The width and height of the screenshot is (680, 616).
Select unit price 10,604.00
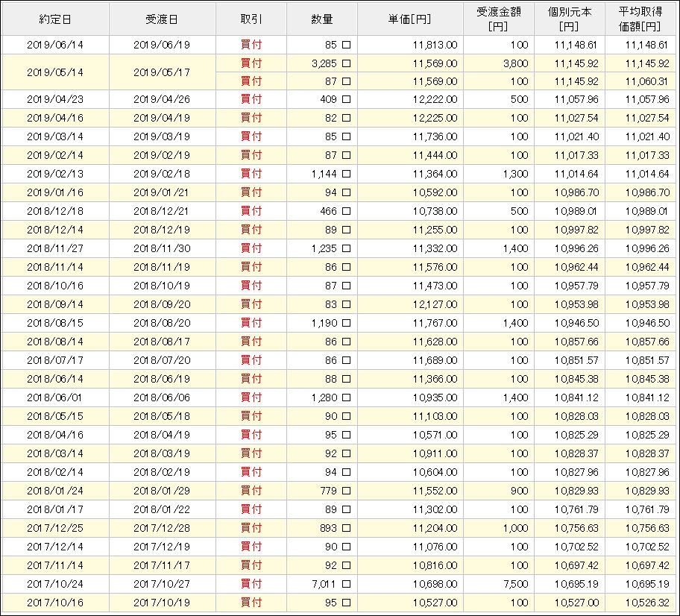pyautogui.click(x=435, y=472)
